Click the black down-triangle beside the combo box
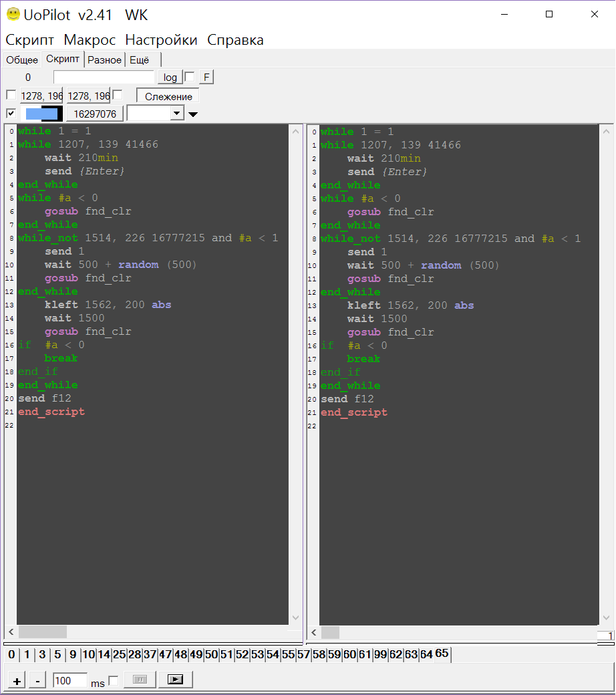 tap(193, 114)
